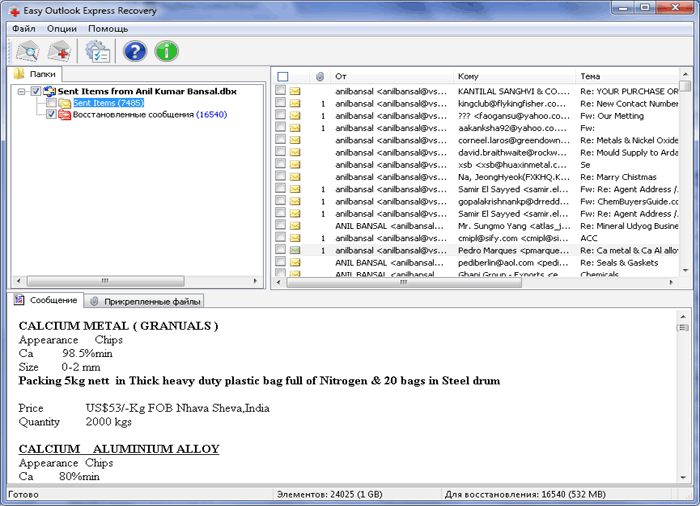The image size is (700, 506).
Task: Click the envelope with red cross toolbar icon
Action: click(61, 51)
